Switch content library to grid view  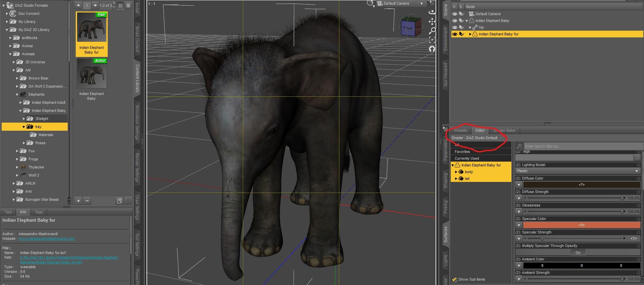click(120, 6)
